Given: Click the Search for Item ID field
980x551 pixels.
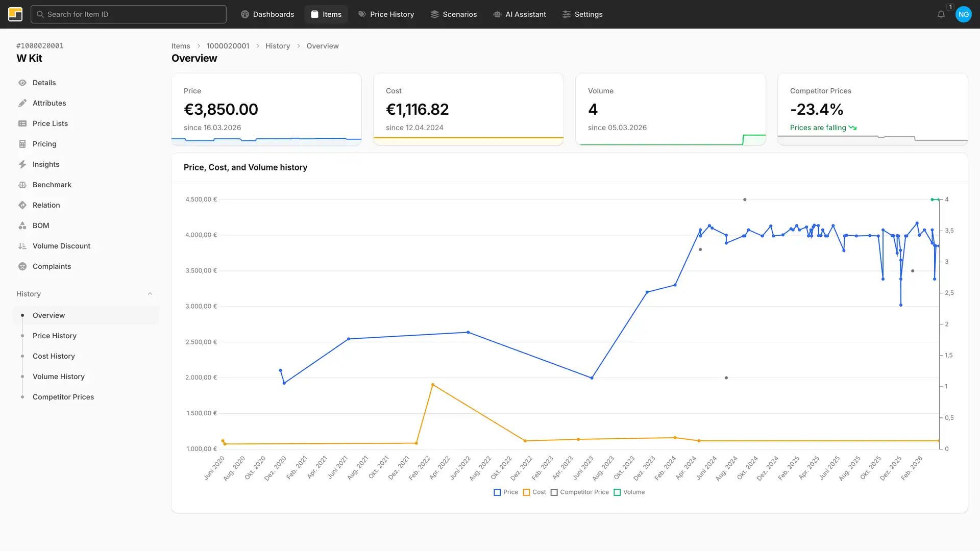Looking at the screenshot, I should coord(129,14).
